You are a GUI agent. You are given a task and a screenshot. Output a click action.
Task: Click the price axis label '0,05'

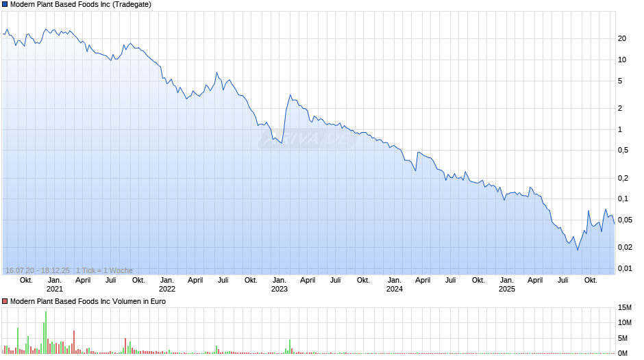[x=625, y=220]
